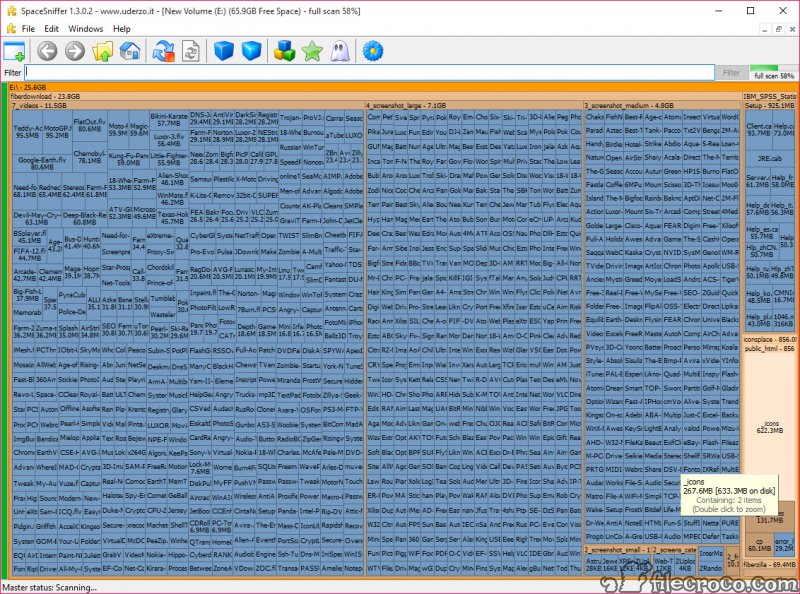Open the Windows menu

pyautogui.click(x=86, y=29)
